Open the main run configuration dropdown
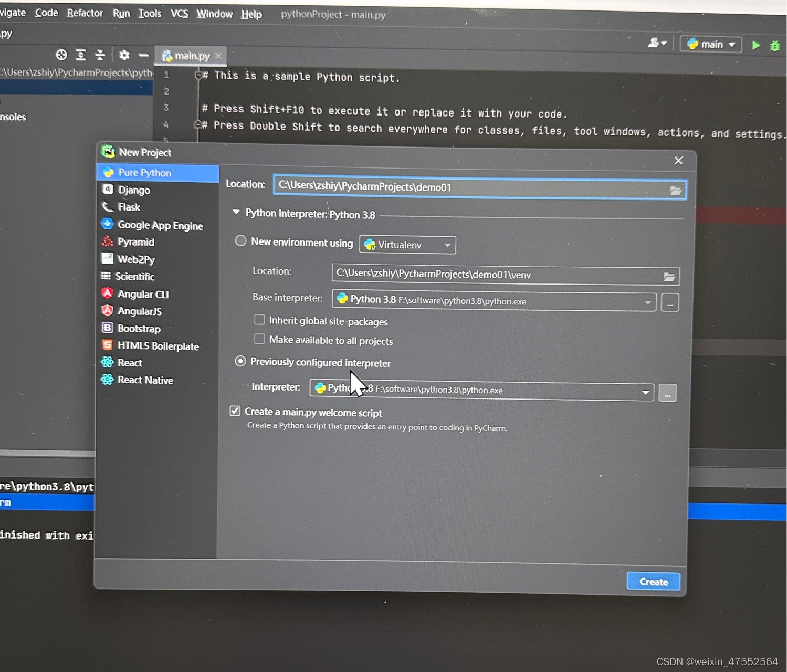Image resolution: width=787 pixels, height=672 pixels. click(x=711, y=45)
